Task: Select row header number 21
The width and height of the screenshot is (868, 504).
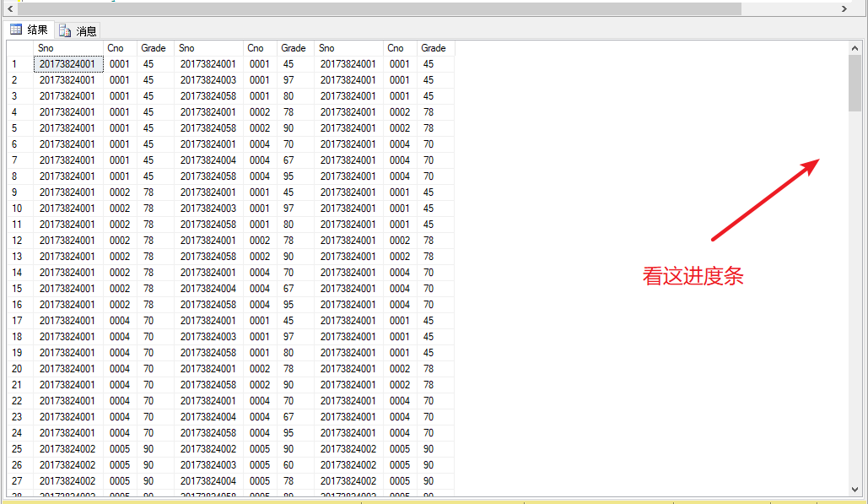Action: 20,385
